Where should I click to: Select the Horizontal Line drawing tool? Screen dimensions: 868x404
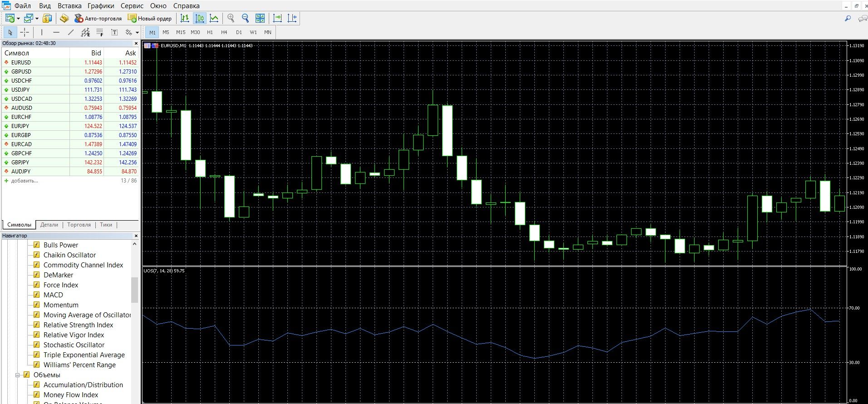(x=56, y=32)
